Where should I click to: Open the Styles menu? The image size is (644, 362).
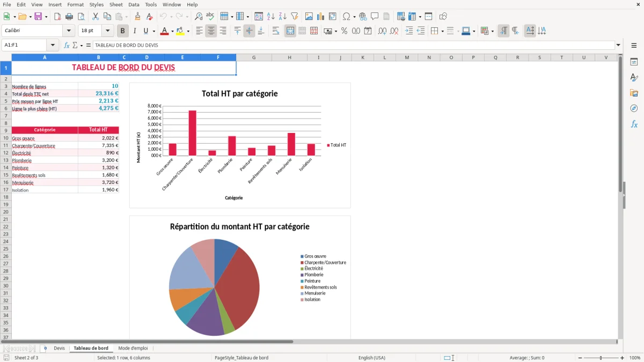pos(97,4)
